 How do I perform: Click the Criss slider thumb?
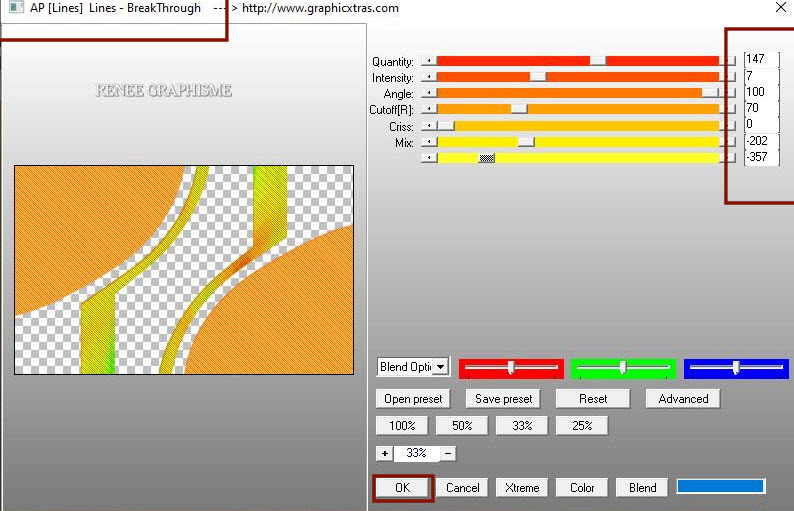446,126
